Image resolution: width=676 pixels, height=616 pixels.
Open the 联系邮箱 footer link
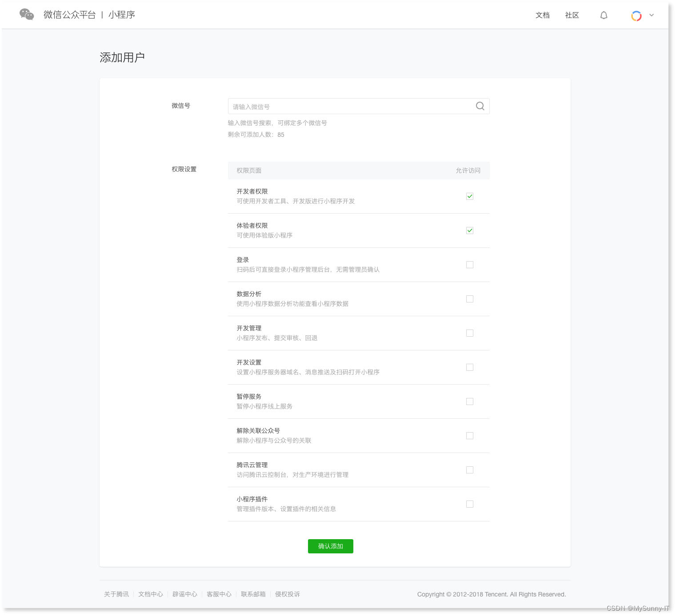click(253, 594)
